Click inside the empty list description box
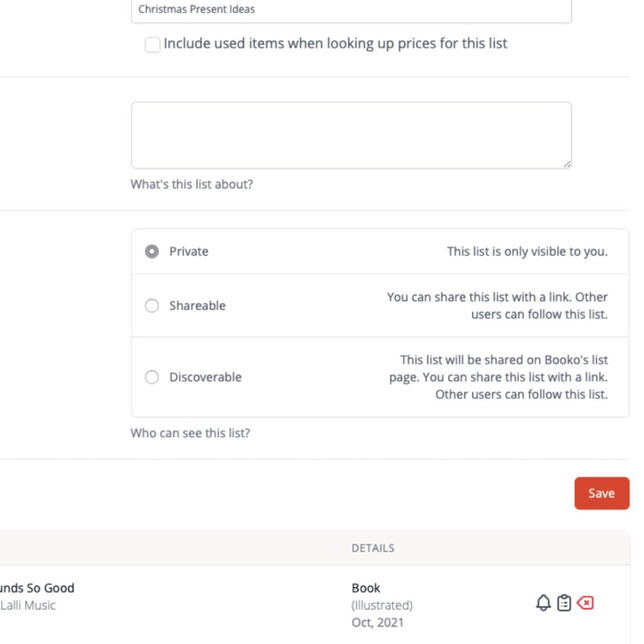644x644 pixels. (x=351, y=135)
